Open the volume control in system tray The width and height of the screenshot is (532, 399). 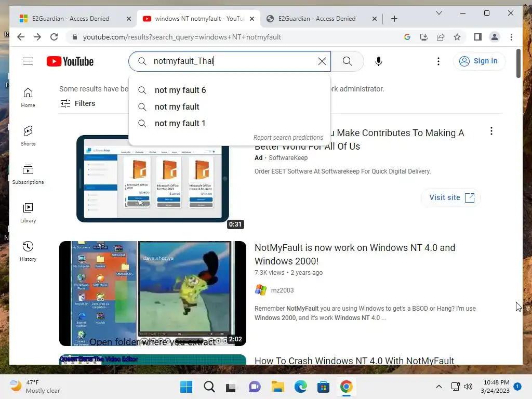coord(468,387)
